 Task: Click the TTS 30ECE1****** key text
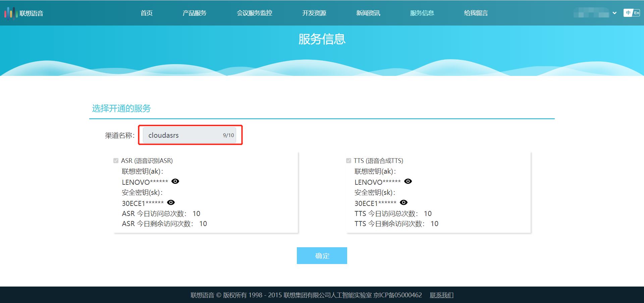tap(375, 203)
